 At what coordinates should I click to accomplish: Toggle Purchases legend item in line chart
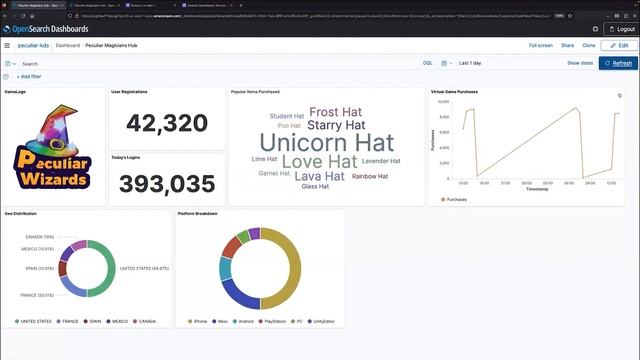point(454,200)
